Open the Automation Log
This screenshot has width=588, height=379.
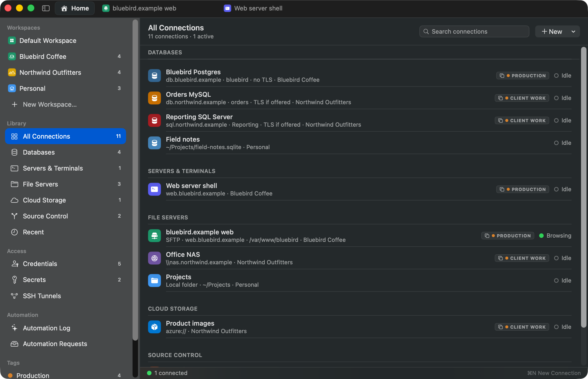pyautogui.click(x=66, y=328)
